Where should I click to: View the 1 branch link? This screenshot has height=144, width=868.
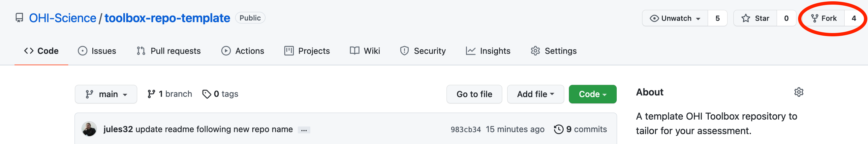pyautogui.click(x=170, y=94)
